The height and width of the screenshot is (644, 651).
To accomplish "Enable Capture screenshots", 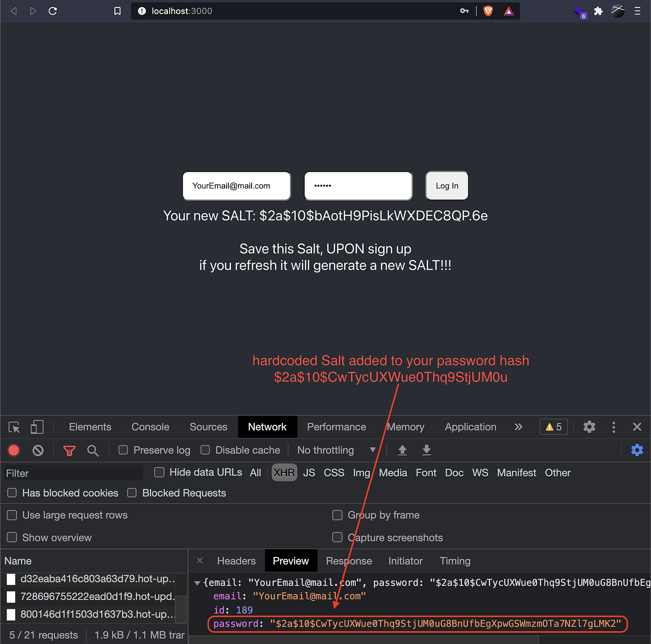I will 337,537.
